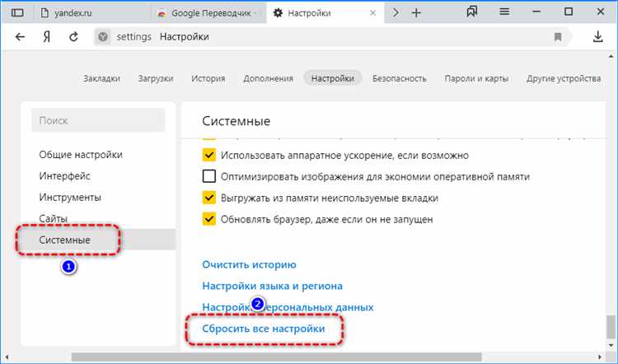Open the Безопасность section

click(x=400, y=78)
